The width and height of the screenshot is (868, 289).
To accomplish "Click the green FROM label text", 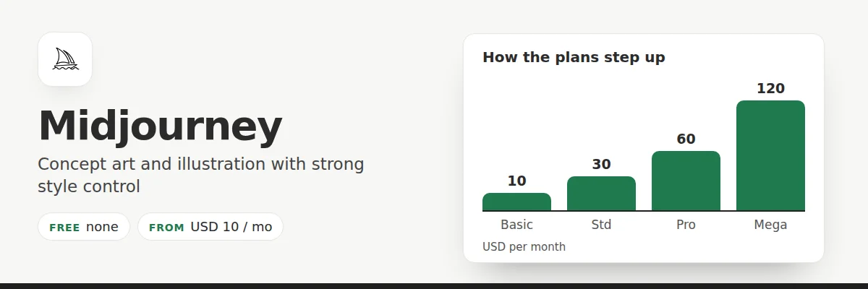I will (x=166, y=227).
